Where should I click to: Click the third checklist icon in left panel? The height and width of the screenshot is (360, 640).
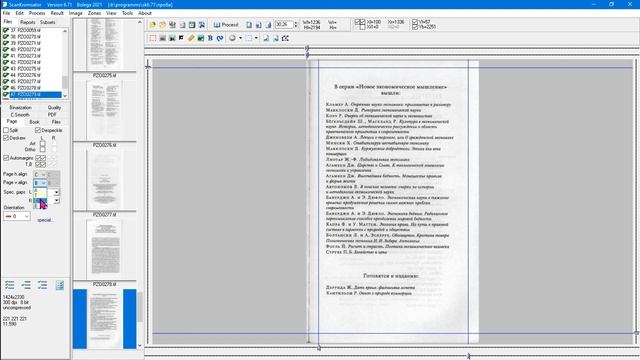42,285
